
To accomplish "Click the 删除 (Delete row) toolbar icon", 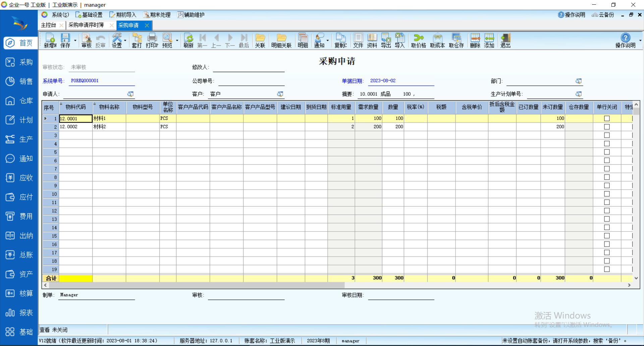I will pos(475,41).
